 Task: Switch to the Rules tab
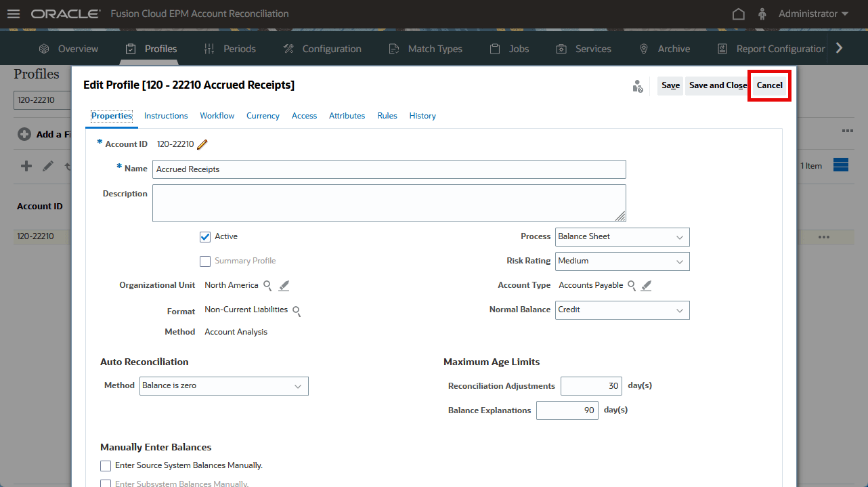[x=387, y=116]
